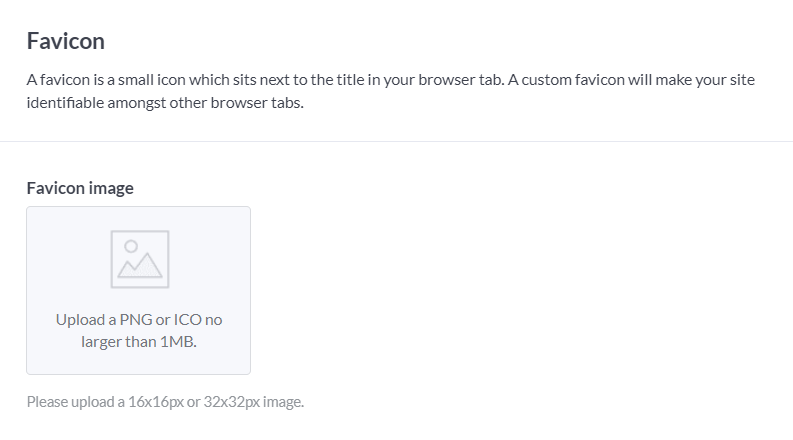
Task: Click the 'Favicon image' field label
Action: (80, 188)
